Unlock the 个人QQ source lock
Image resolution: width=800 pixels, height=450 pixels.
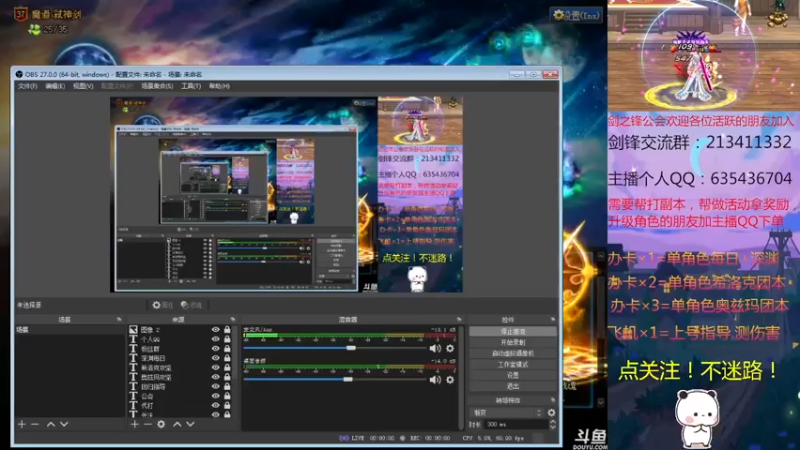[x=227, y=339]
